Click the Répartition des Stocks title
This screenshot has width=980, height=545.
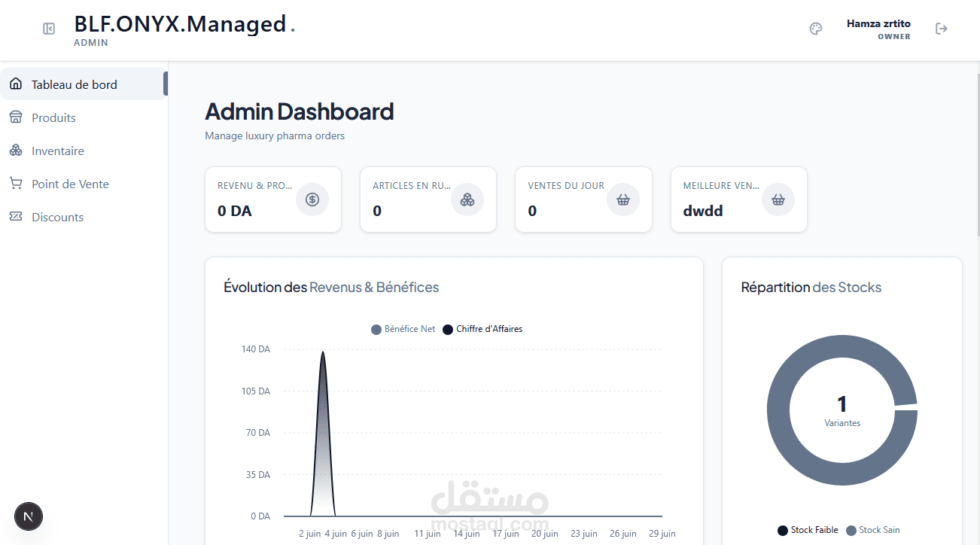pyautogui.click(x=811, y=287)
